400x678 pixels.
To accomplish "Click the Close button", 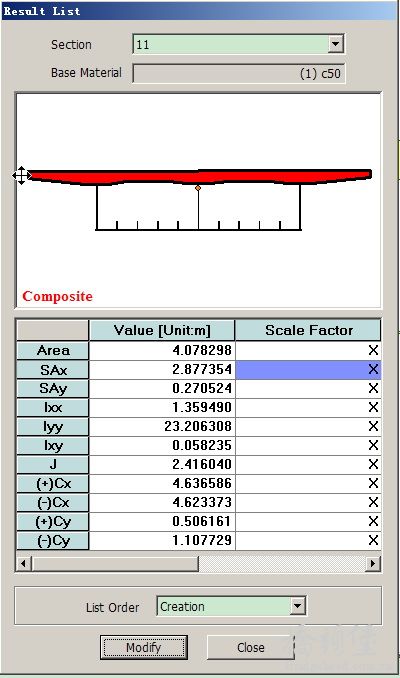I will point(251,647).
